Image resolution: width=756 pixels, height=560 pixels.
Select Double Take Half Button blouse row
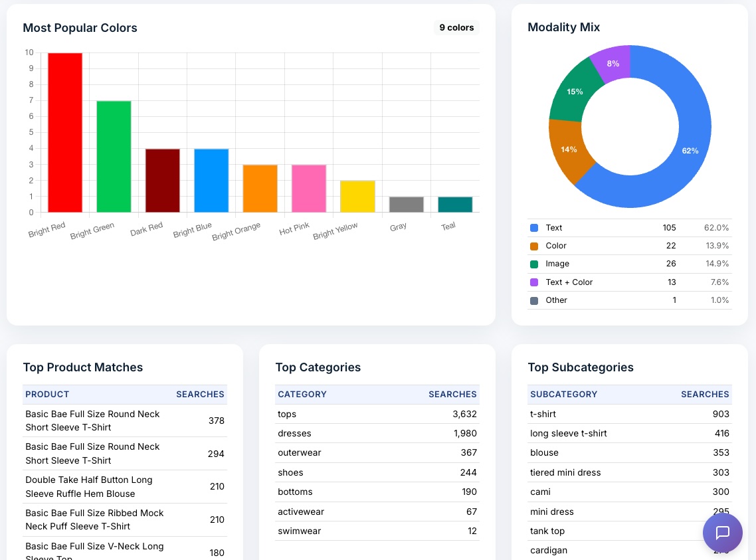click(x=125, y=487)
